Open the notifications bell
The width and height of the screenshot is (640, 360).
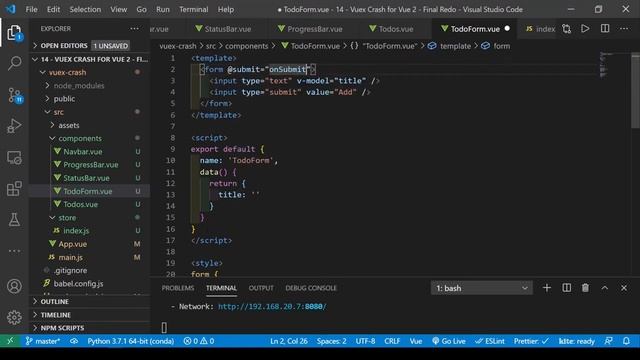coord(627,341)
